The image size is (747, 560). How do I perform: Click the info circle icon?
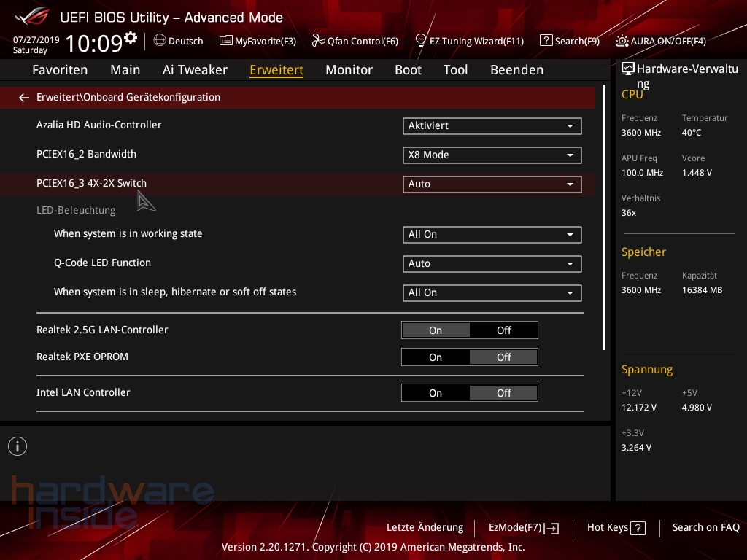(18, 446)
